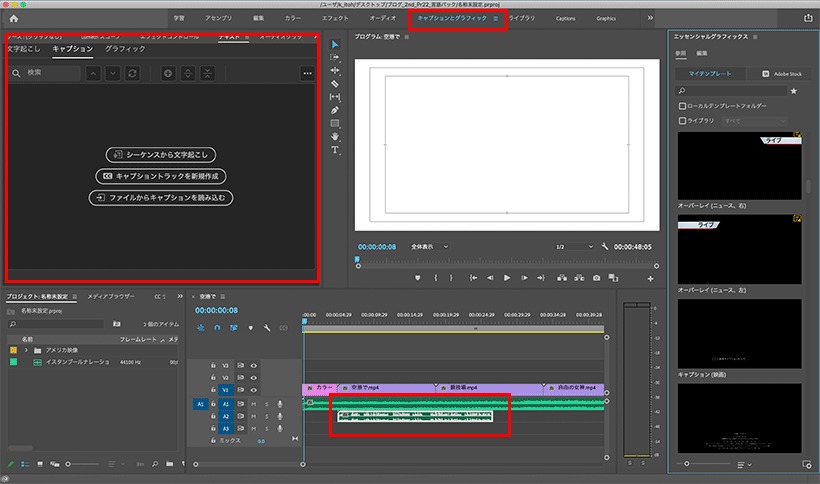This screenshot has width=820, height=484.
Task: Click the add caption segment plus icon
Action: [x=168, y=73]
